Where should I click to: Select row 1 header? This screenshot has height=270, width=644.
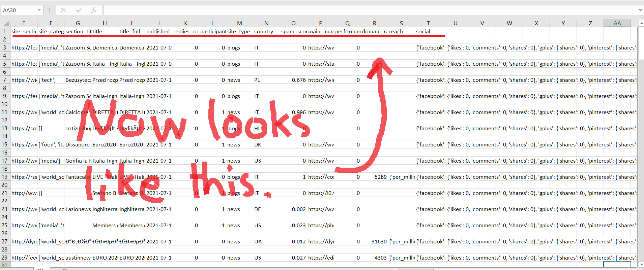click(5, 31)
